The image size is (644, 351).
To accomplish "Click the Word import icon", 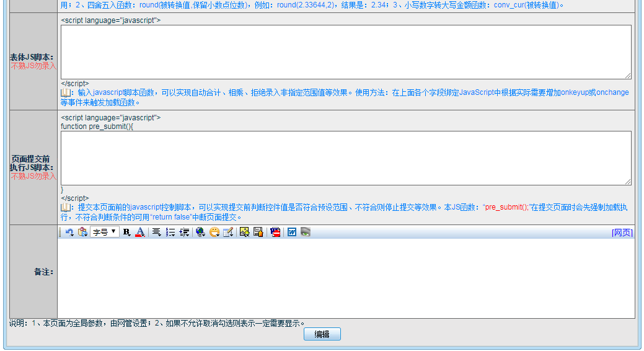I will 291,232.
